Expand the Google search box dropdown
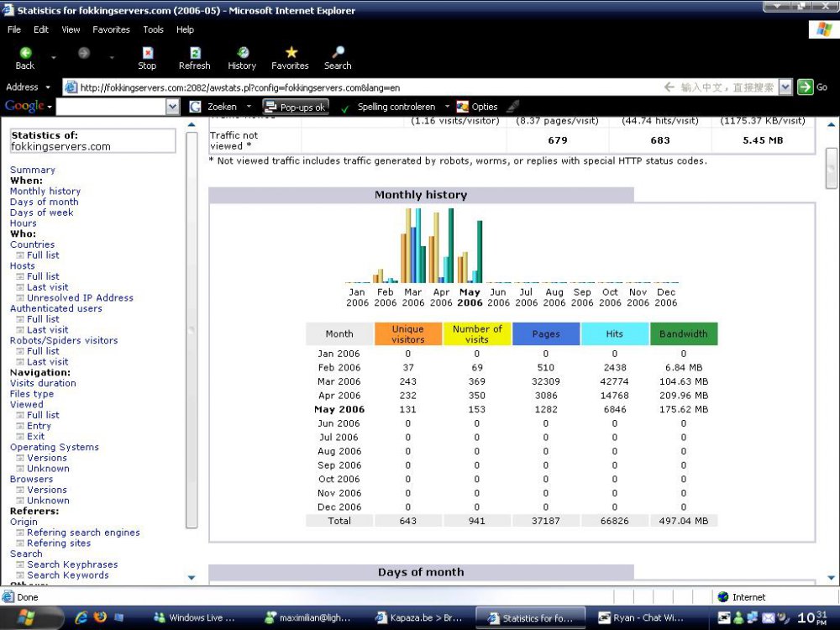The image size is (840, 630). pyautogui.click(x=172, y=107)
